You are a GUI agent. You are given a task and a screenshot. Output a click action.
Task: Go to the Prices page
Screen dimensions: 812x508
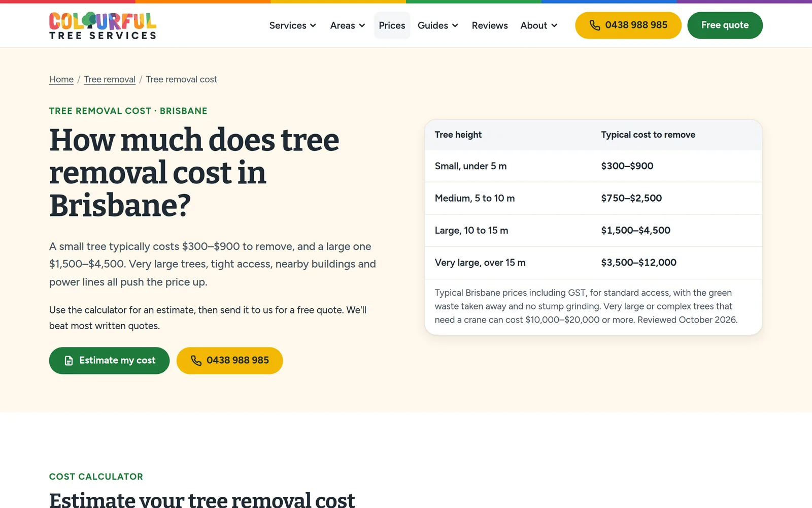coord(392,25)
